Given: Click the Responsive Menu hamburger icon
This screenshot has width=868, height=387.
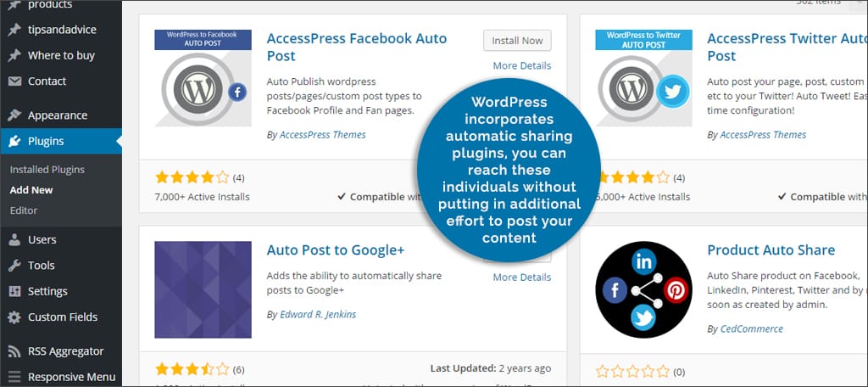Looking at the screenshot, I should (14, 377).
